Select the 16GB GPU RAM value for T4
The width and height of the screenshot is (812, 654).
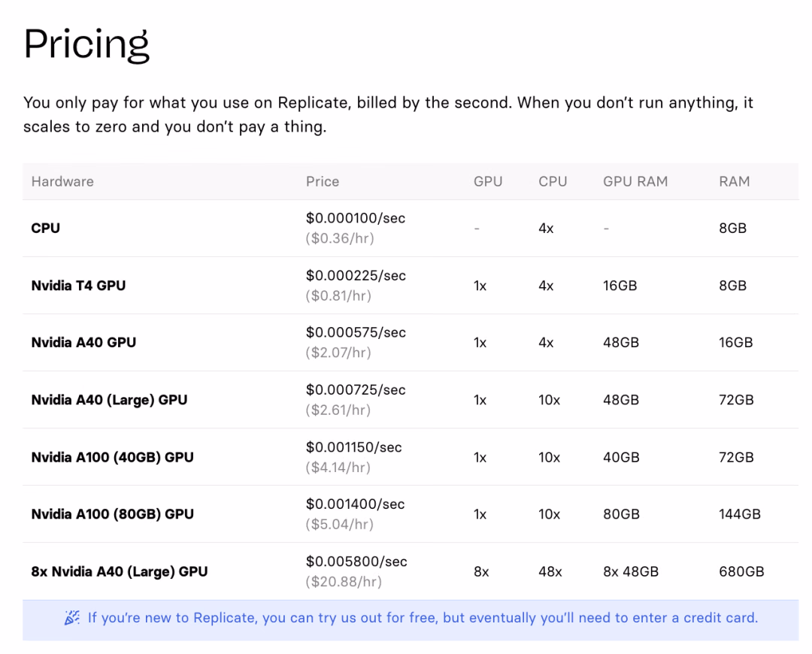[x=620, y=286]
